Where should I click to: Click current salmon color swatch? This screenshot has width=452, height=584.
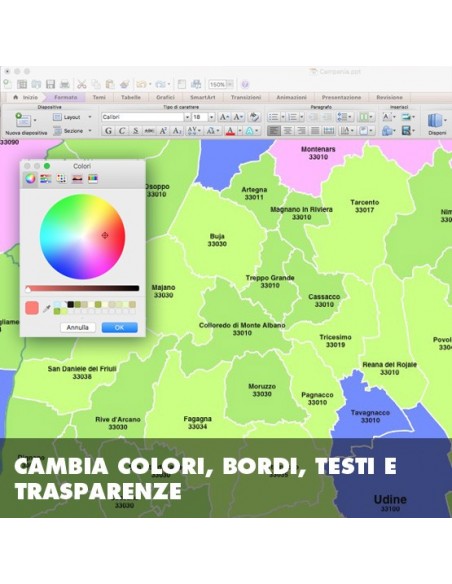tap(32, 308)
